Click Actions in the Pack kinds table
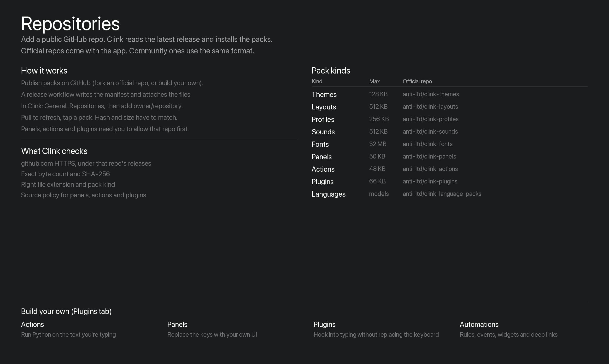Screen dimensions: 609x364 point(323,169)
